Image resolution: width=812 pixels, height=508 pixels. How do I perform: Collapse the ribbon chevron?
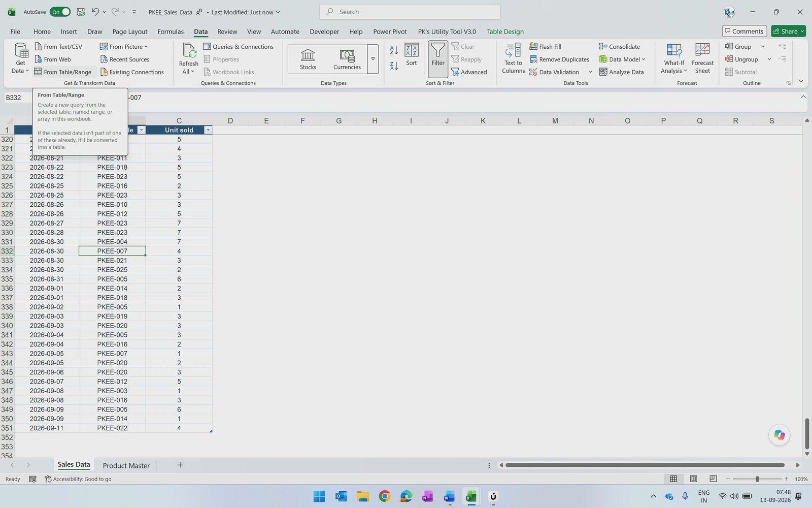[x=801, y=81]
